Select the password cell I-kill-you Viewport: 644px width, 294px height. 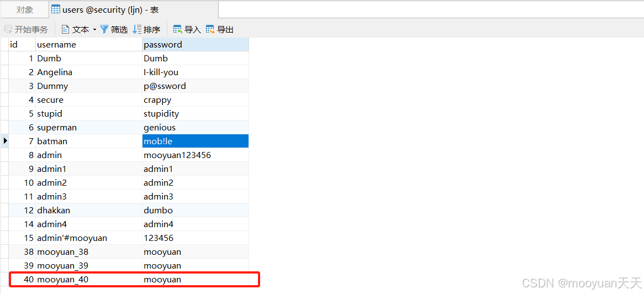196,72
